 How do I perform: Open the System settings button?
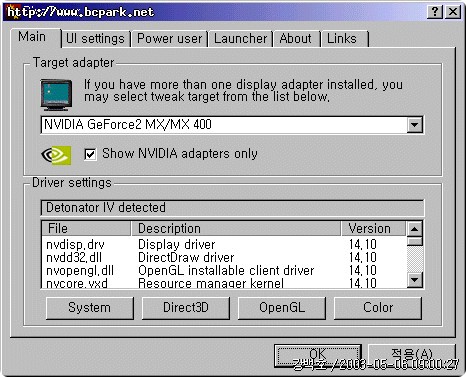coord(90,308)
